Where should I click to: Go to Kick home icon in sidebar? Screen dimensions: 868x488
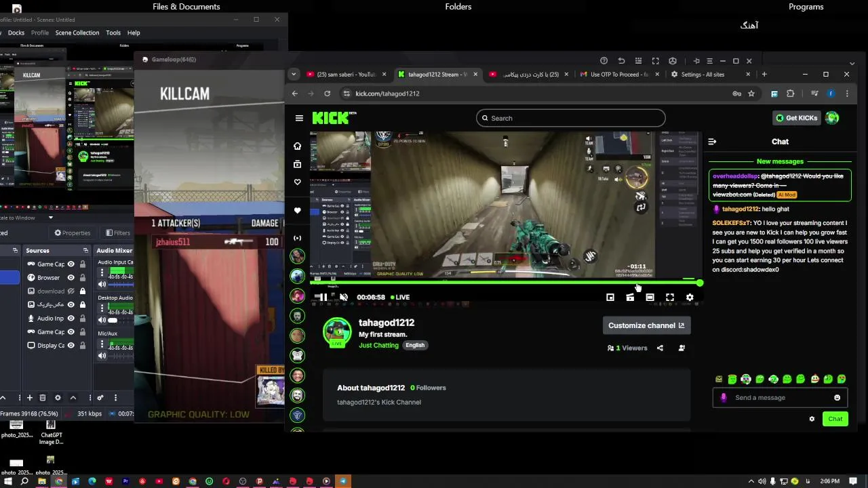point(297,146)
